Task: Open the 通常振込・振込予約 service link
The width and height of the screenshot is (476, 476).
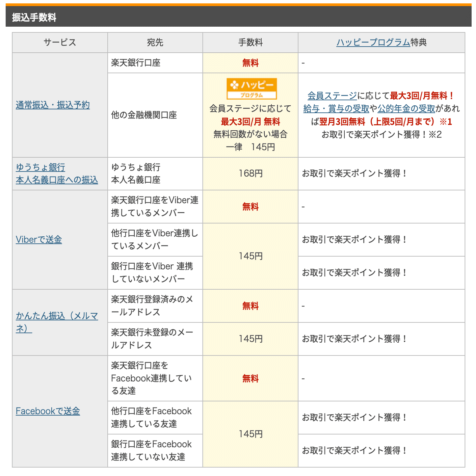Action: coord(52,105)
